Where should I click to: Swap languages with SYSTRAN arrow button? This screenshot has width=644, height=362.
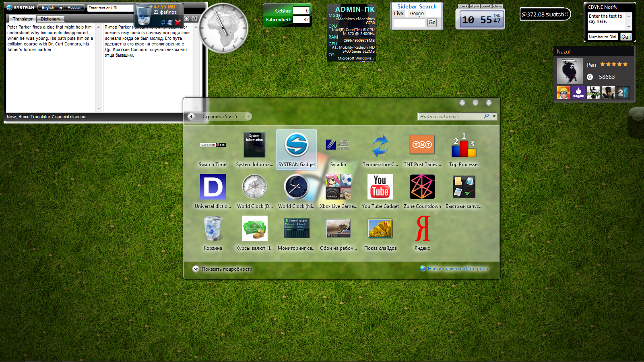coord(61,8)
